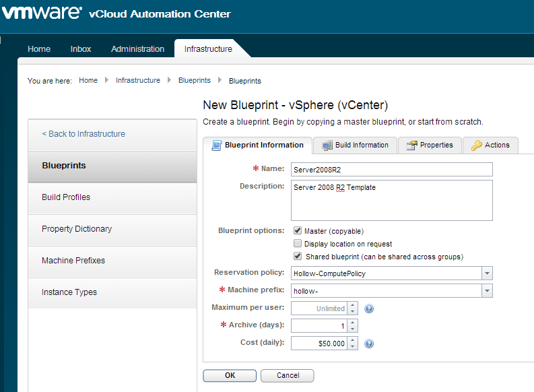Open the Reservation policy dropdown
The width and height of the screenshot is (534, 392).
[x=487, y=273]
